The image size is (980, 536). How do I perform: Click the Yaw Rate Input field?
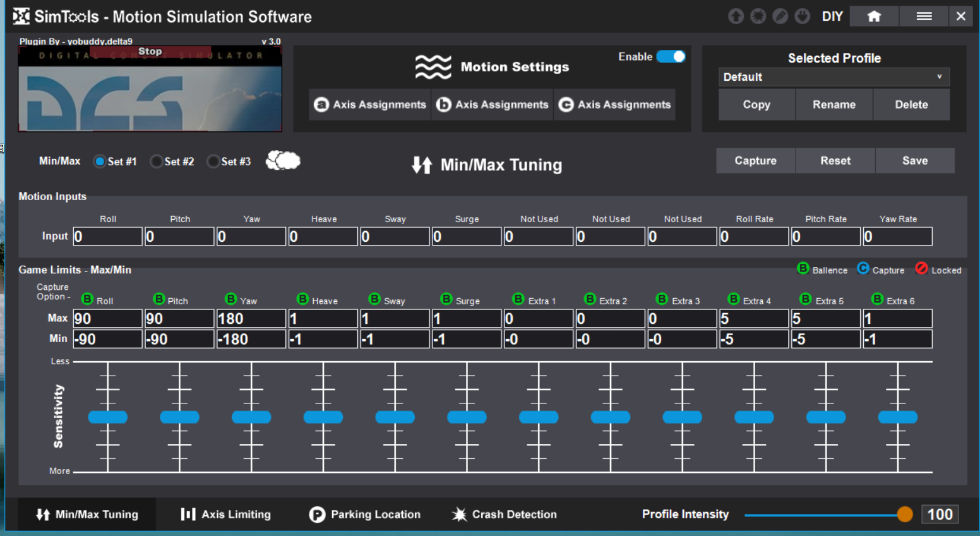[897, 236]
